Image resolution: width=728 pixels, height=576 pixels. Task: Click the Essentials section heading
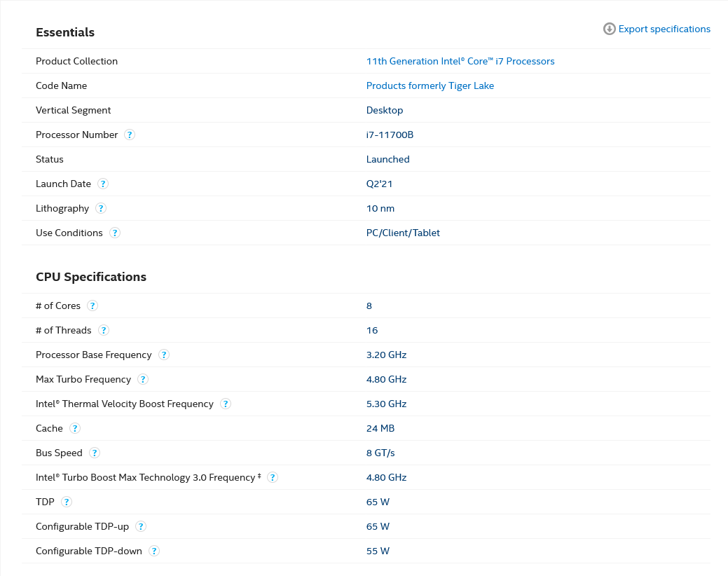pyautogui.click(x=65, y=32)
